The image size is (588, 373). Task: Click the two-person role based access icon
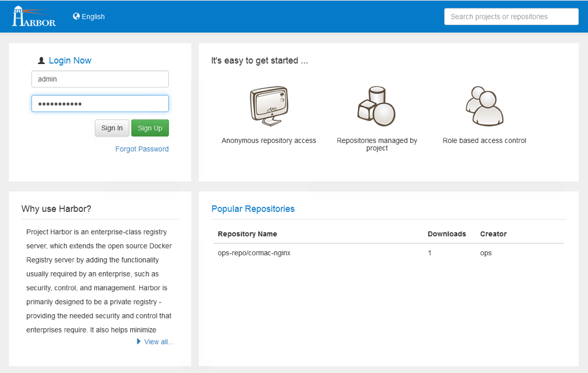(484, 106)
